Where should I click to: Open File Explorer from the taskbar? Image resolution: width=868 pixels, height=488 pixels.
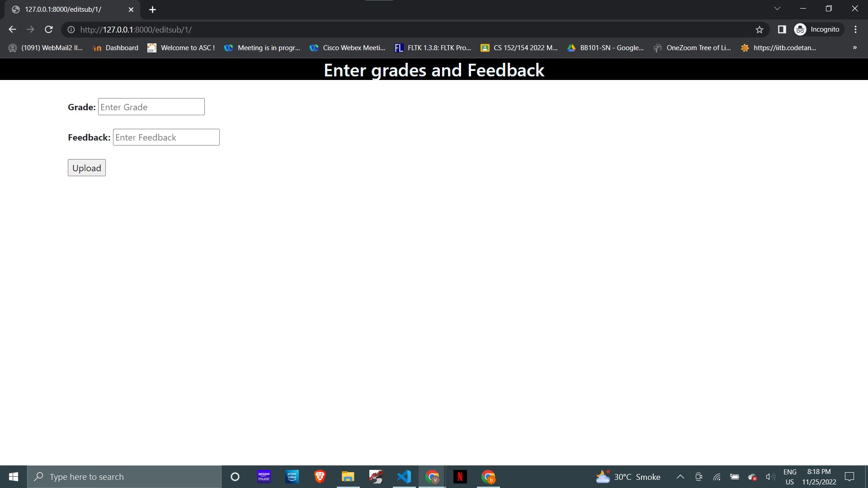point(348,477)
